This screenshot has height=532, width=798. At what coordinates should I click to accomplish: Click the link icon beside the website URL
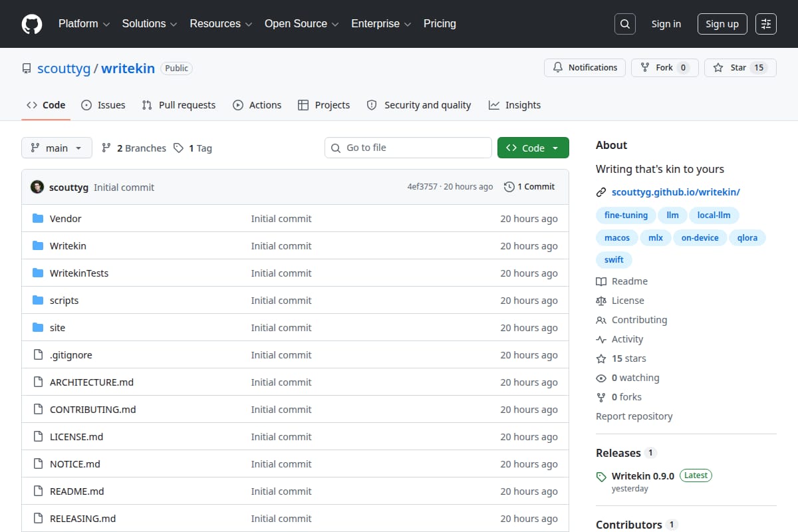click(601, 192)
